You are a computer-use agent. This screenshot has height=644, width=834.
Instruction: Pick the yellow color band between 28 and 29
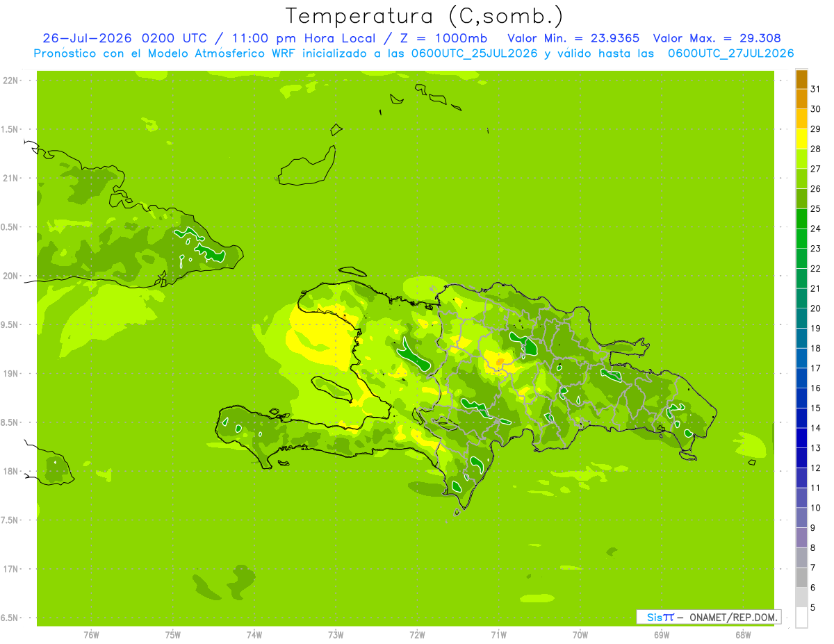[801, 139]
